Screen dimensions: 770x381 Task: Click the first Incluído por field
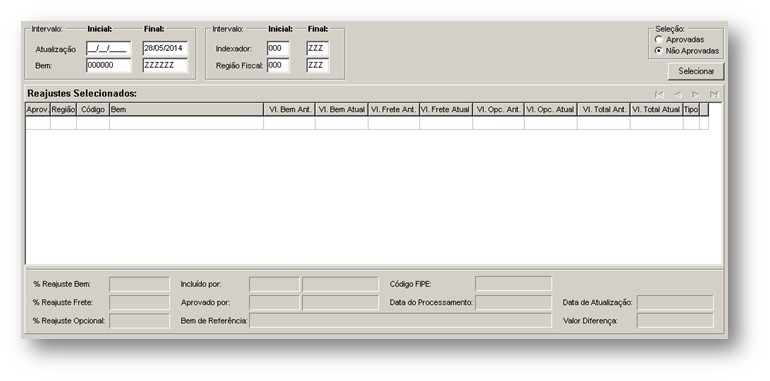tap(274, 284)
